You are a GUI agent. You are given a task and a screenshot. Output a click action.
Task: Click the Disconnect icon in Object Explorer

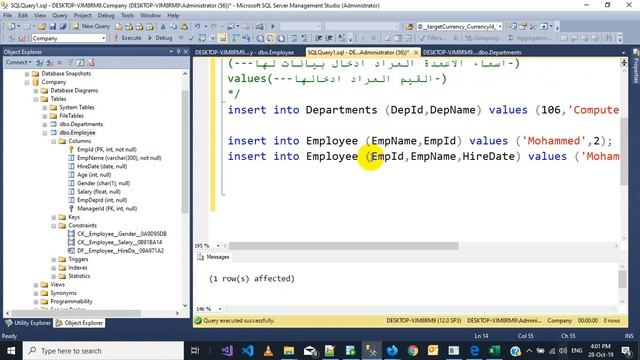(50, 62)
